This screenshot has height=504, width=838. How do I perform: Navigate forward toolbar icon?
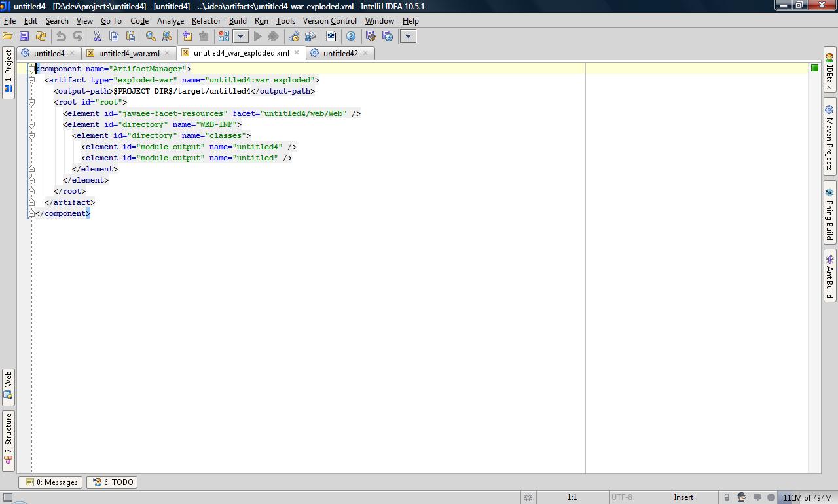click(x=204, y=37)
